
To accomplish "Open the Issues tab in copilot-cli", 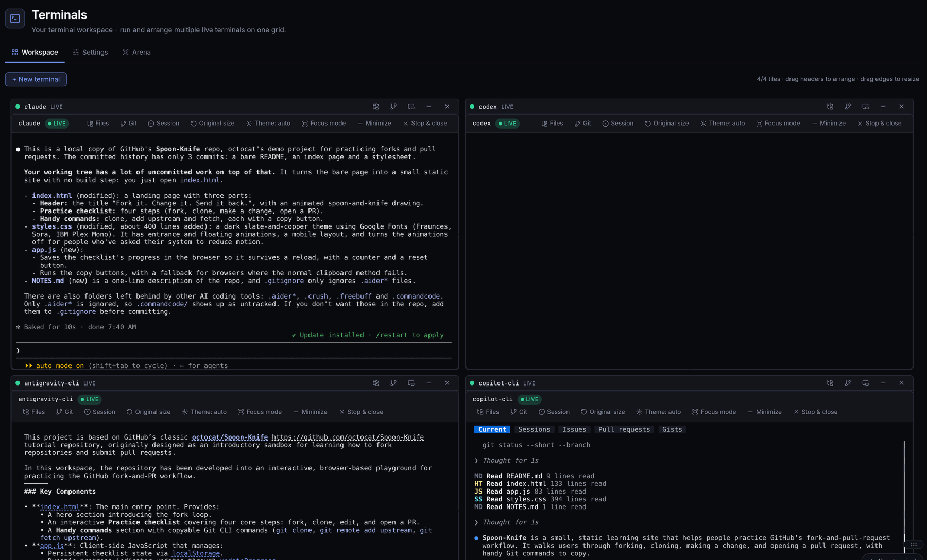I will (574, 429).
